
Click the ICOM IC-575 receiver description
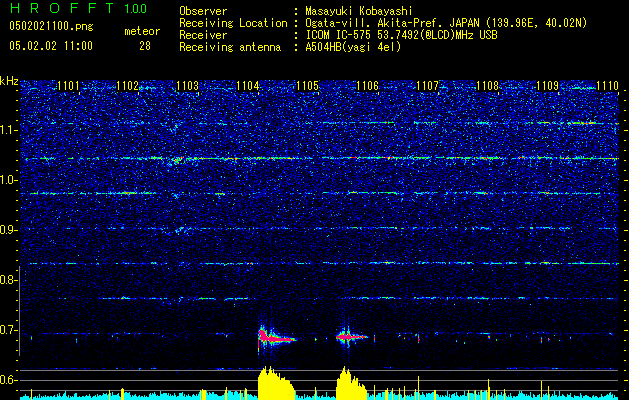point(402,35)
